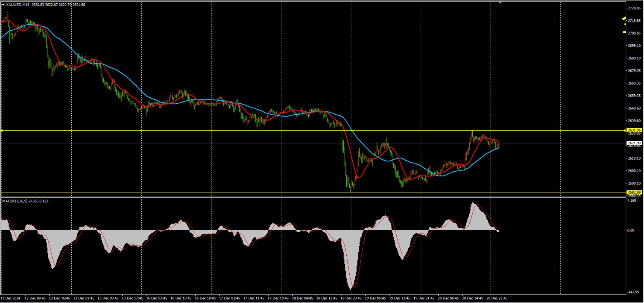
Task: Click the yellow 2582.89 line price tag
Action: coord(634,193)
